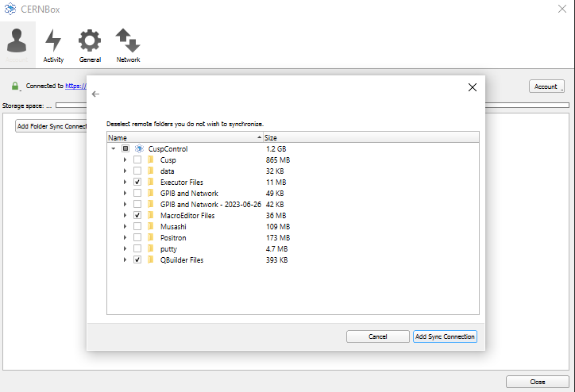Click the 1.2 GB total size value
This screenshot has height=392, width=575.
(276, 148)
